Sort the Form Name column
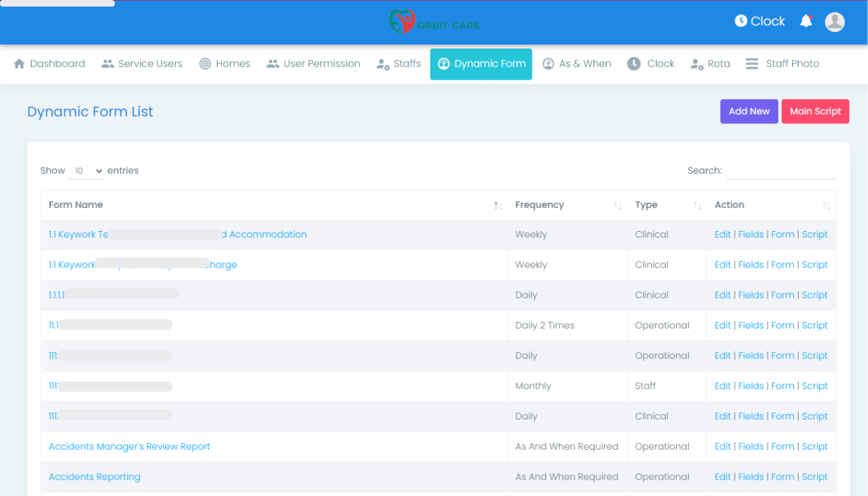The image size is (868, 496). 497,205
